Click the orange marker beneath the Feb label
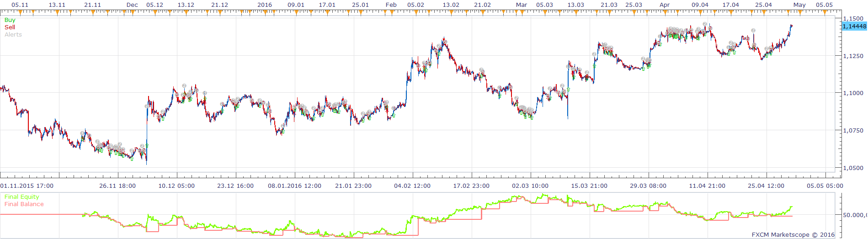868x239 pixels. coord(393,13)
